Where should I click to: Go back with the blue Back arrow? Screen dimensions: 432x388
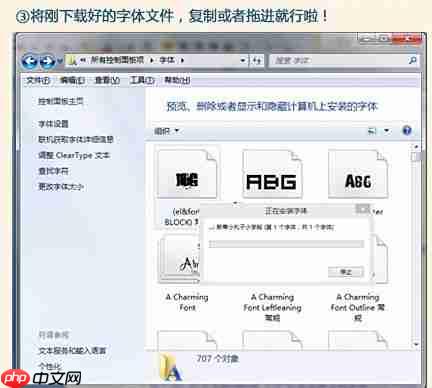point(29,61)
